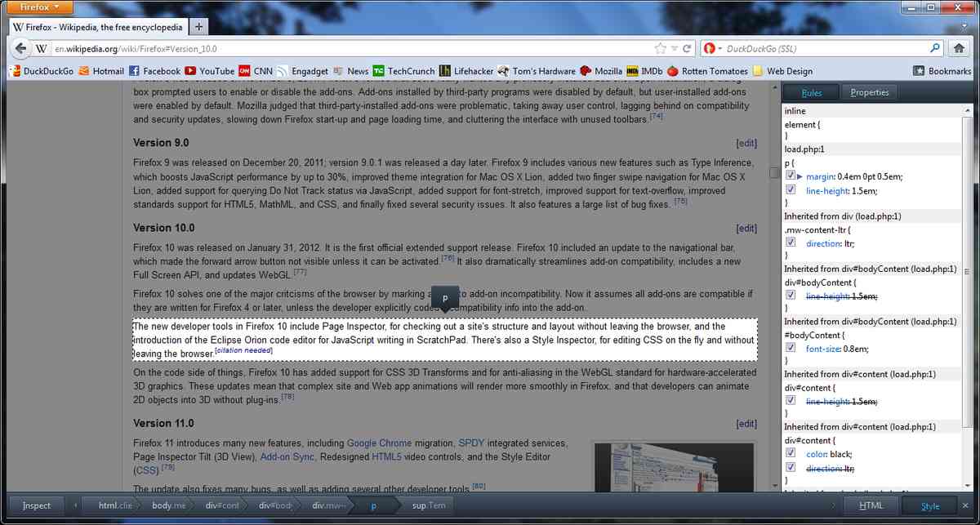This screenshot has height=525, width=980.
Task: Go back with the back arrow button
Action: click(20, 48)
